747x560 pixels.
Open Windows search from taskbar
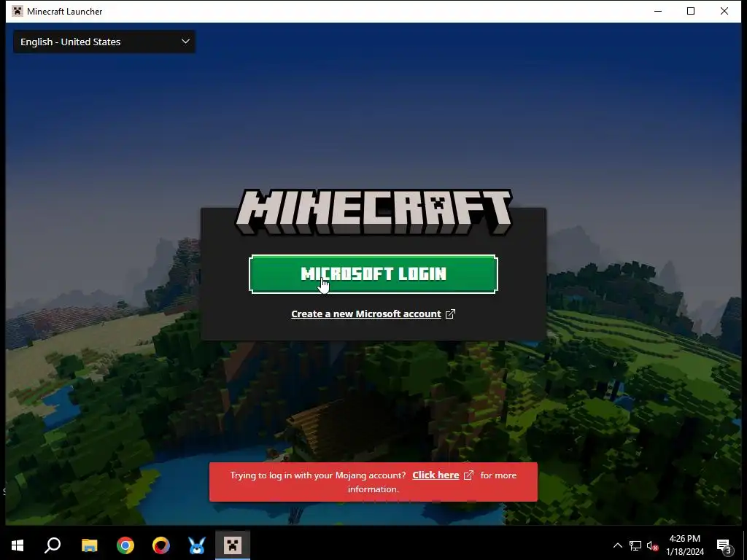[53, 545]
